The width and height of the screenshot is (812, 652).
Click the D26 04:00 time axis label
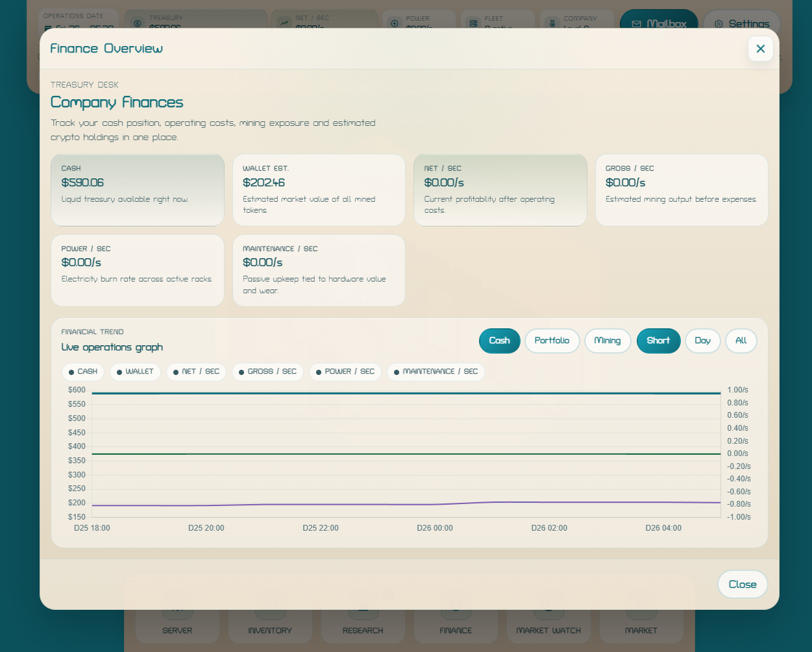[663, 528]
